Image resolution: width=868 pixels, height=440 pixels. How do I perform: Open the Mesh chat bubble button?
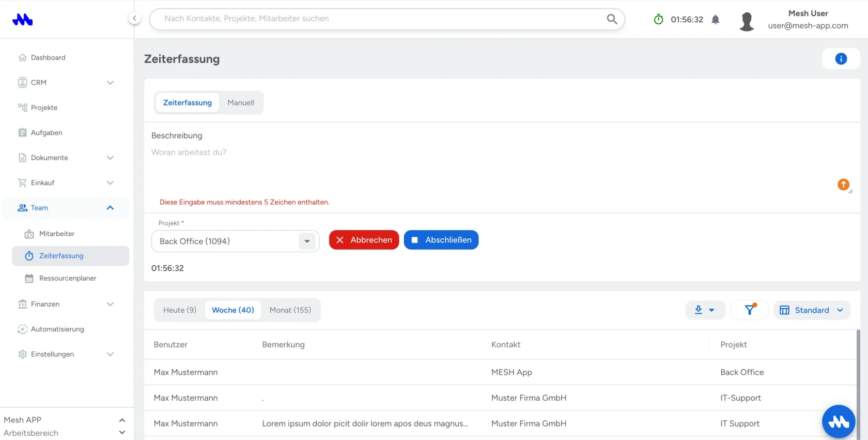pyautogui.click(x=839, y=421)
